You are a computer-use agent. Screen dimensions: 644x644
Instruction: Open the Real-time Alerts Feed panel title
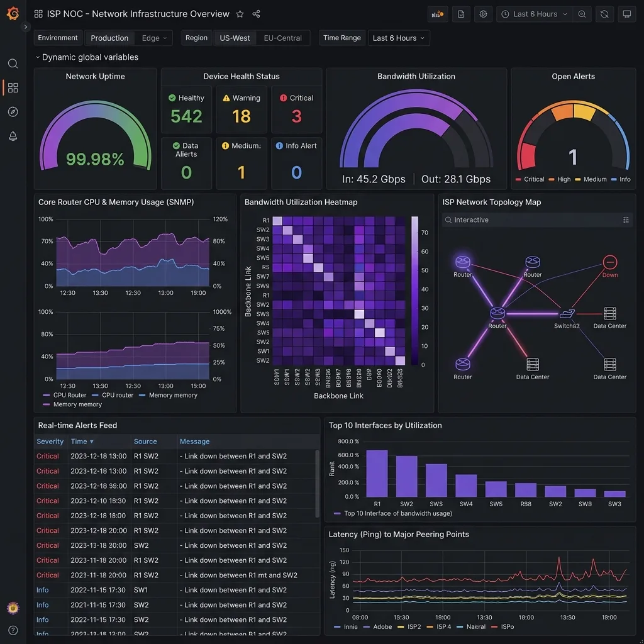pyautogui.click(x=77, y=426)
